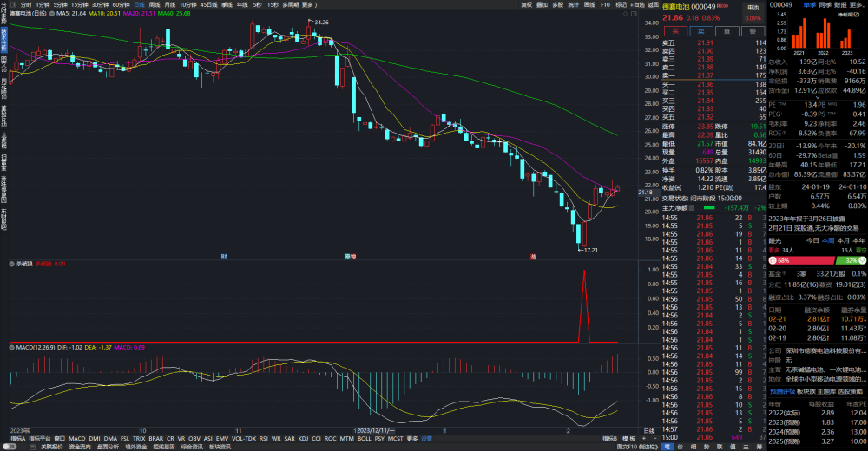868x451 pixels.
Task: Select the KDJ indicator tab
Action: (303, 438)
